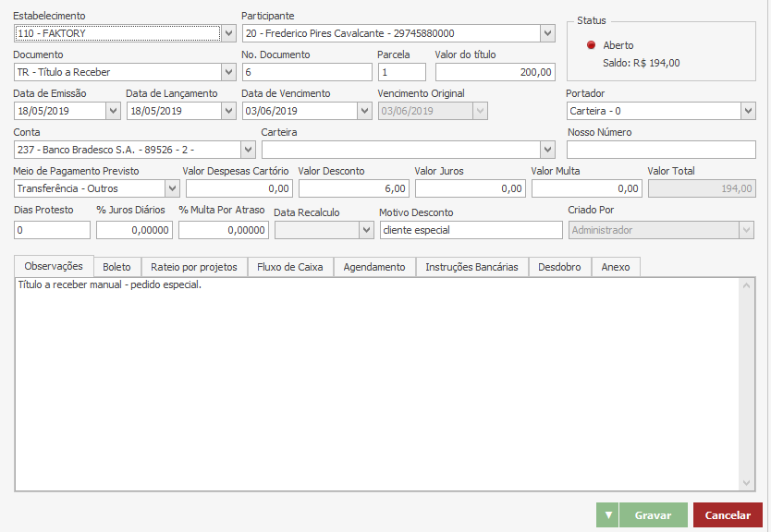The width and height of the screenshot is (771, 532).
Task: Go to the Instruções Bancárias tab
Action: 471,267
